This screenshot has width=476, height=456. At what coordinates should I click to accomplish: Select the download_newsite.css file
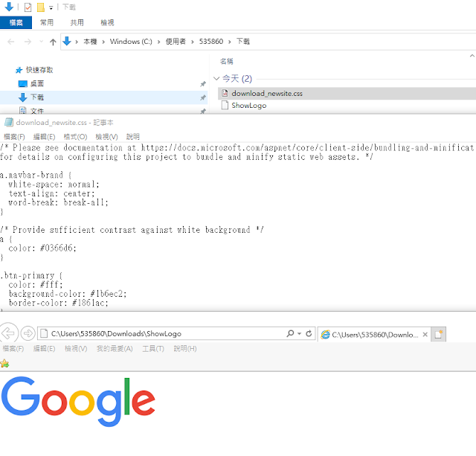tap(347, 94)
